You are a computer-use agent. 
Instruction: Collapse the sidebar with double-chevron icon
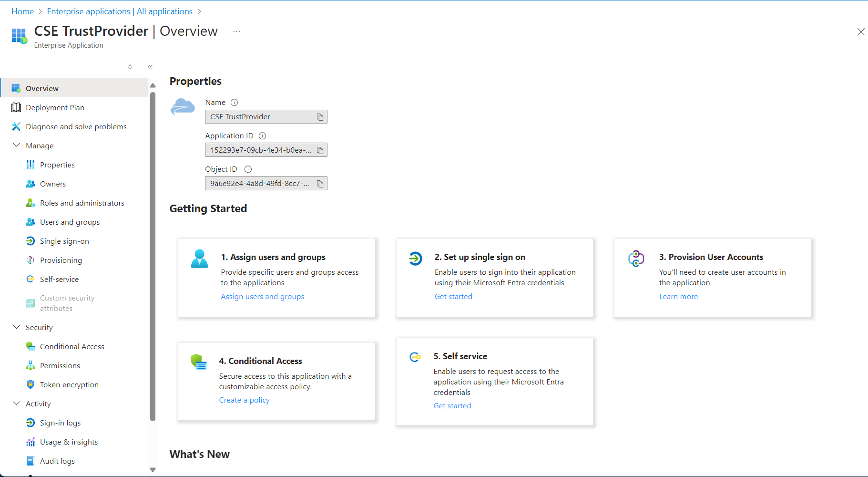(x=150, y=67)
